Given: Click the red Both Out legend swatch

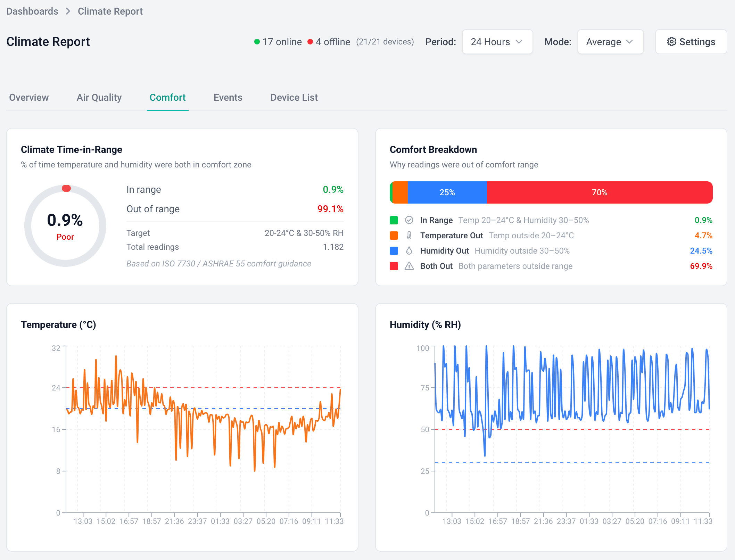Looking at the screenshot, I should [x=394, y=266].
